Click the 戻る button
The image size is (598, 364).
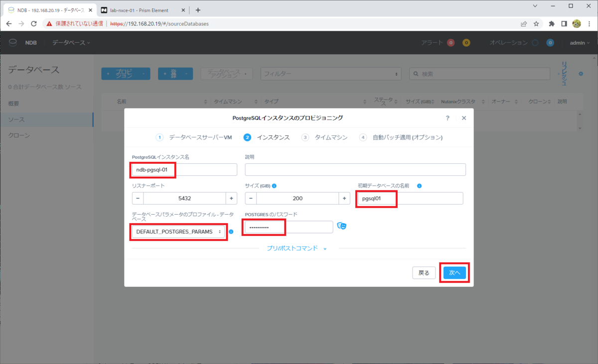pos(424,273)
